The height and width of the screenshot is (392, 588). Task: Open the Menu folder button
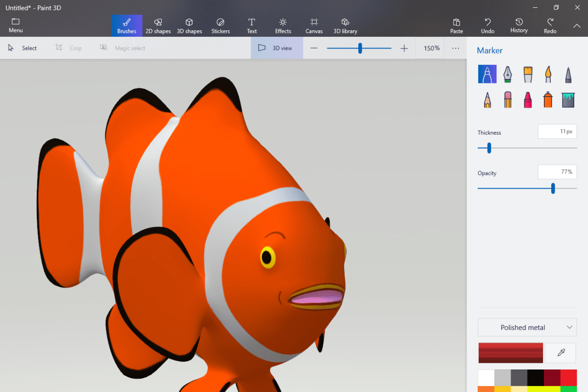(16, 26)
